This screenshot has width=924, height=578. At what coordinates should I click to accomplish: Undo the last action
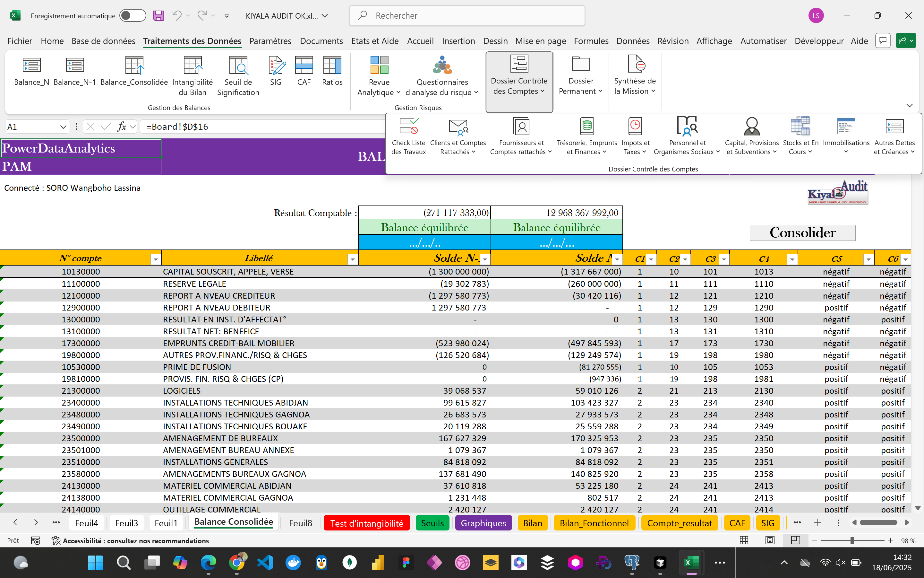point(176,16)
